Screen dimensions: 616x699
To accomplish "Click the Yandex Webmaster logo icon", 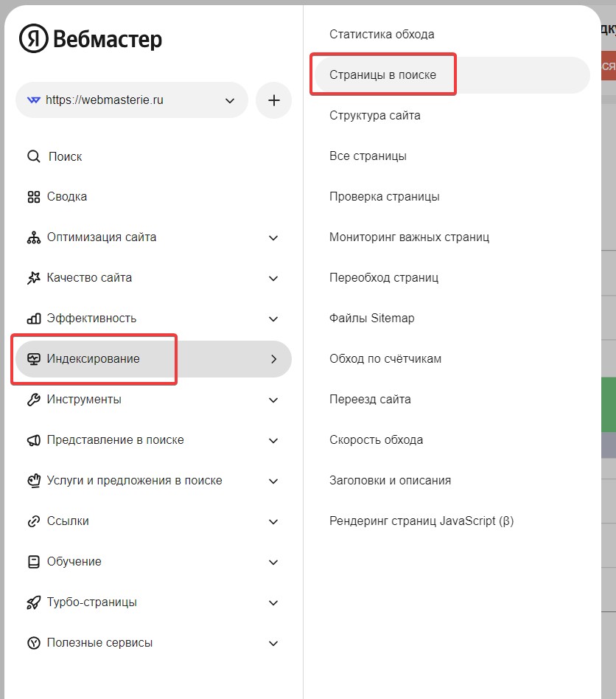I will click(34, 39).
